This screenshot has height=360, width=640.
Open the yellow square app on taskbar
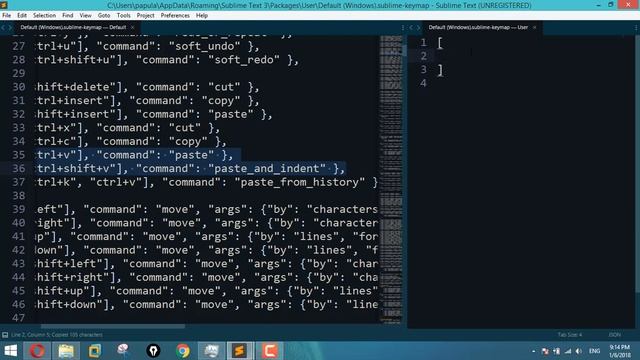[94, 351]
